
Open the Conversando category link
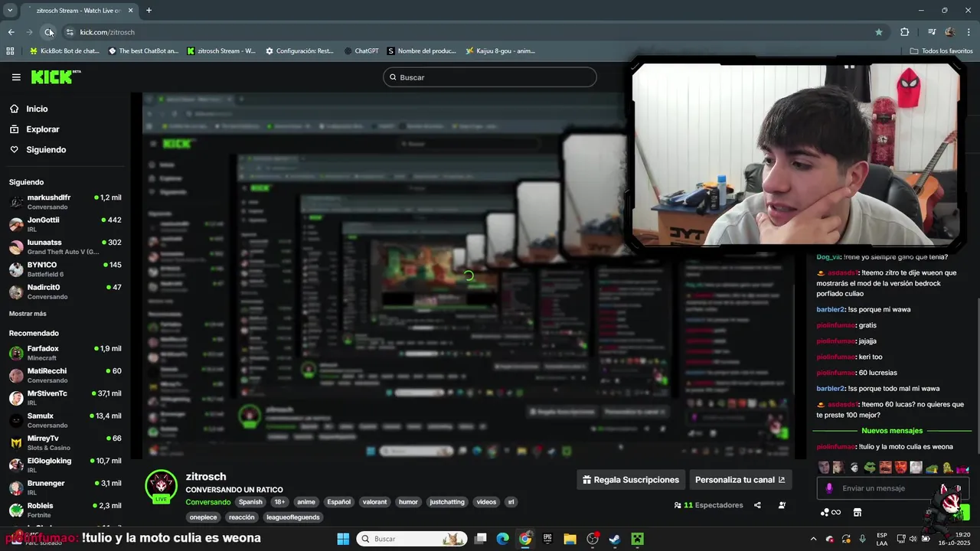click(x=208, y=502)
